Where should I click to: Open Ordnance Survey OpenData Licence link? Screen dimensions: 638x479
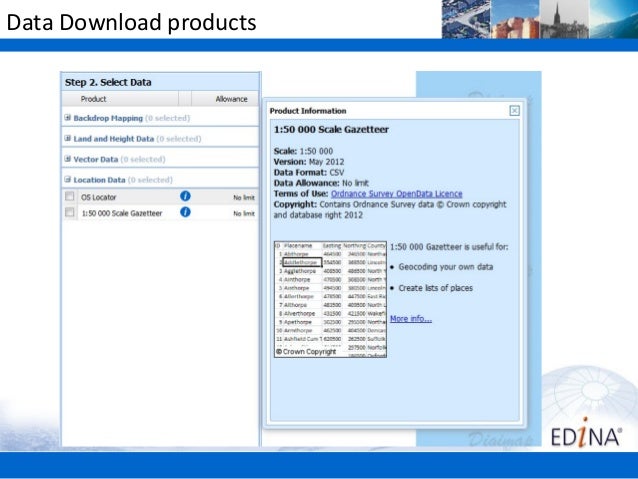click(x=397, y=194)
